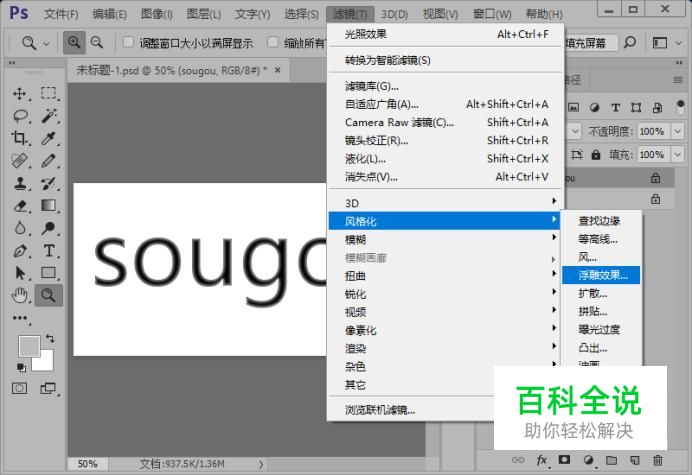Open the workspace layout switcher

(667, 43)
